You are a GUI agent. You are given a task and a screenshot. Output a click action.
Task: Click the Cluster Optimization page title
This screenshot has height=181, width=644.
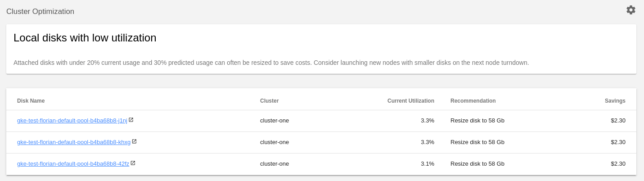click(x=40, y=12)
